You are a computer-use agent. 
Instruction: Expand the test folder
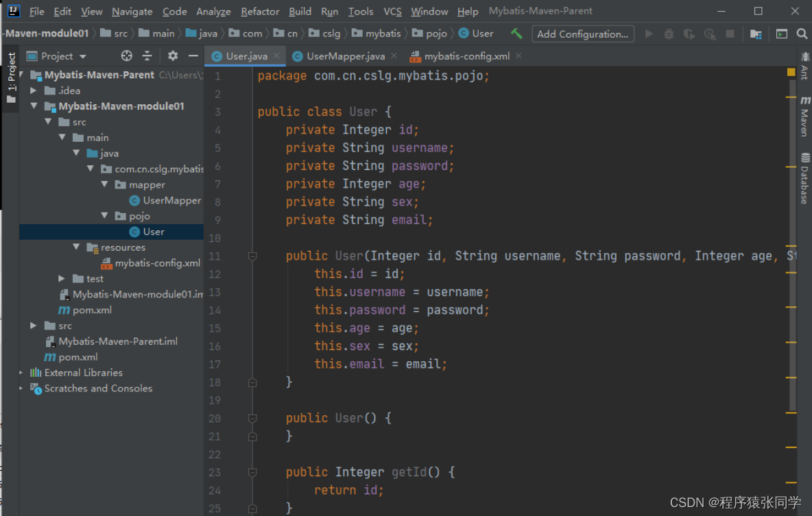[x=62, y=278]
